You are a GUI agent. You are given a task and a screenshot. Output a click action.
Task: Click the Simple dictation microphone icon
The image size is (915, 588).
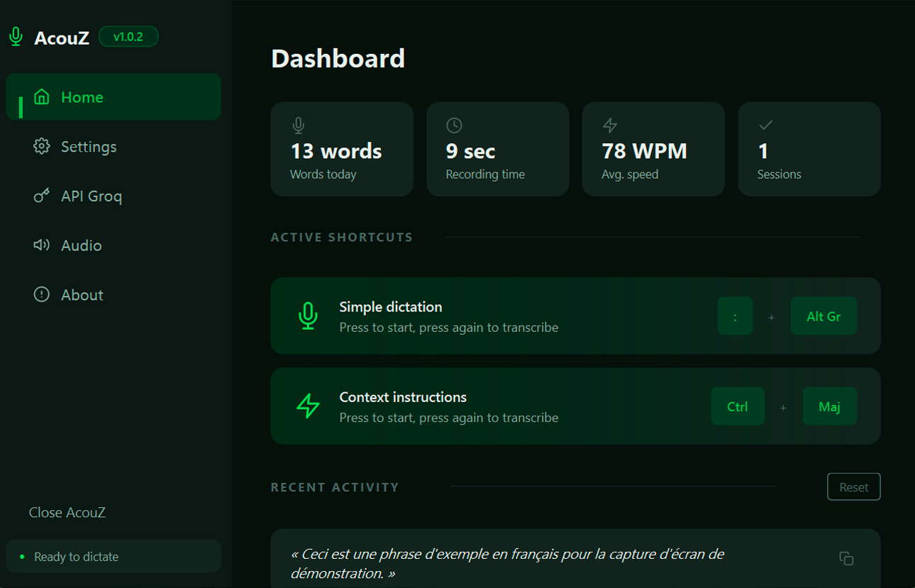[x=307, y=316]
